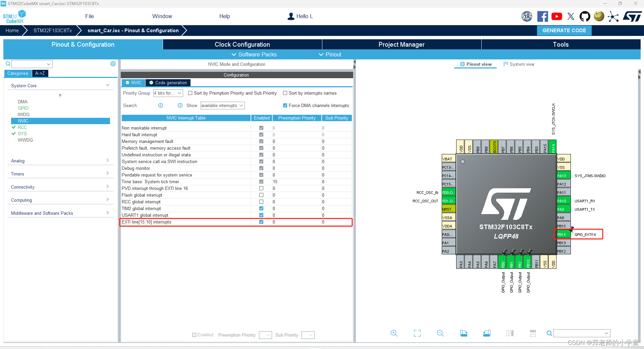This screenshot has height=349, width=644.
Task: Click PB14 GPIO_EXTI14 pin on chip
Action: pyautogui.click(x=563, y=235)
